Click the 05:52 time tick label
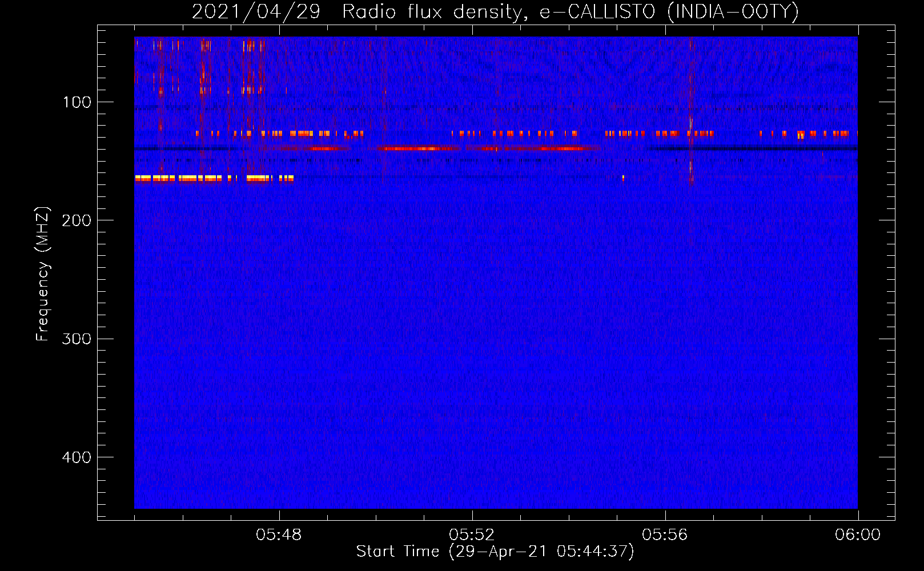Viewport: 924px width, 571px height. click(x=472, y=535)
